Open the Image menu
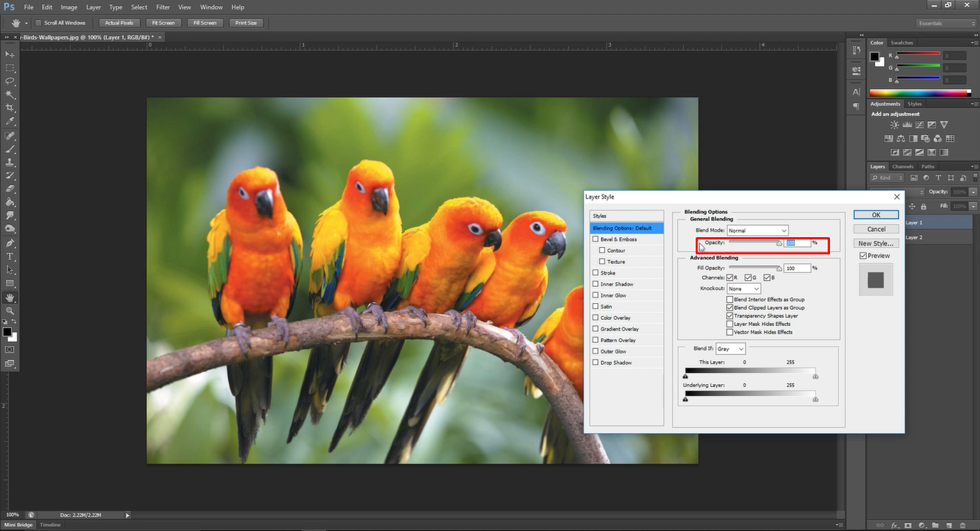Screen dimensions: 980x531 [69, 7]
